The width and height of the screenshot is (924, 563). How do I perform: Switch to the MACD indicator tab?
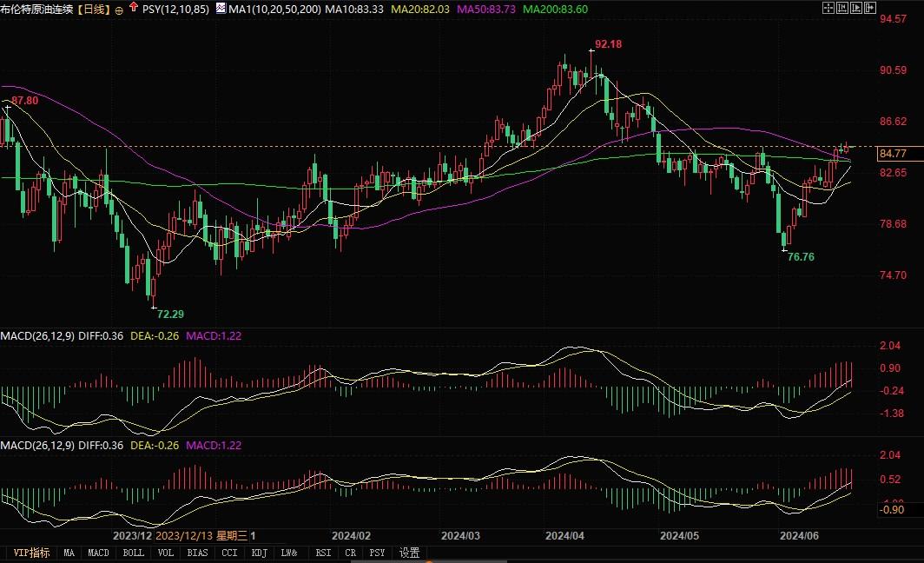(98, 553)
